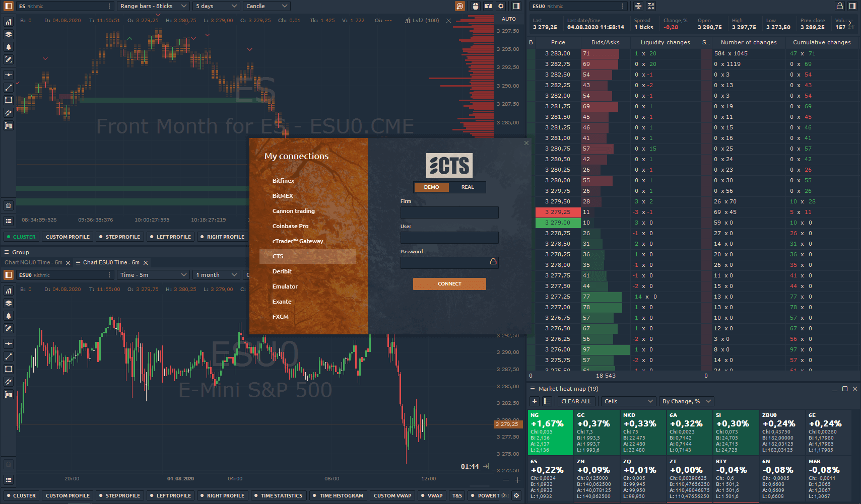The image size is (861, 504).
Task: Click into the User field
Action: tap(449, 238)
